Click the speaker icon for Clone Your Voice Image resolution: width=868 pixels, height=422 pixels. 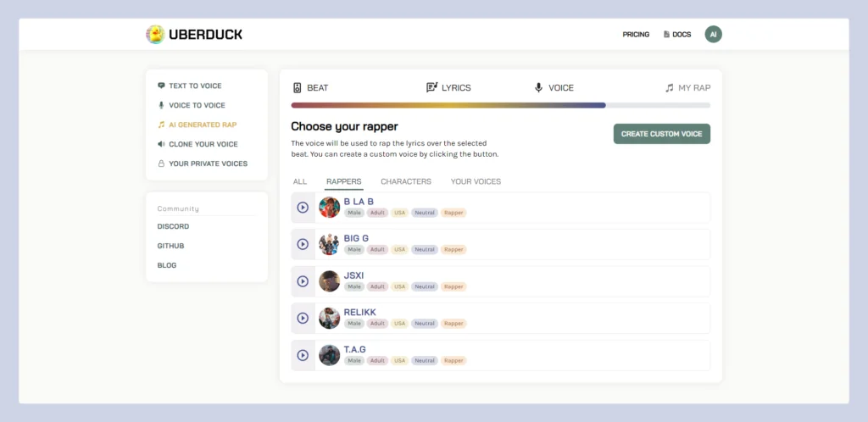coord(161,144)
